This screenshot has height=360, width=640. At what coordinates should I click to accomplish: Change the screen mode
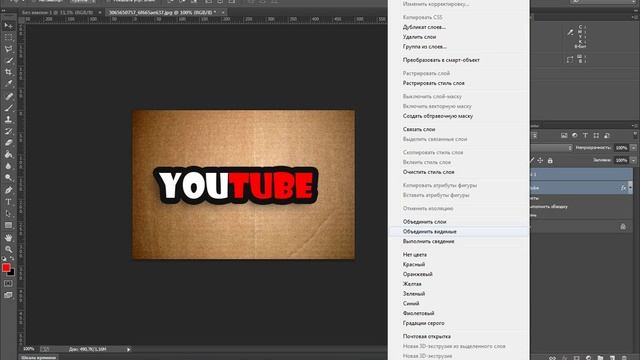[8, 295]
